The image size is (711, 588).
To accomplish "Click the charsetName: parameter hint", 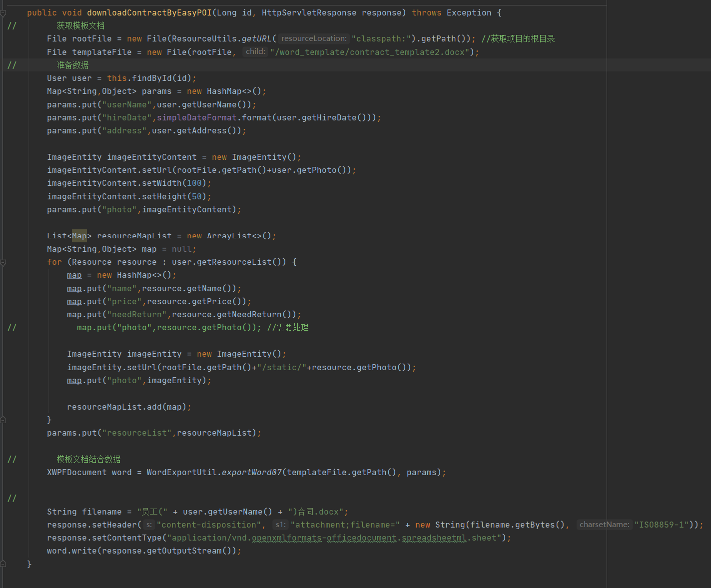I will (604, 525).
